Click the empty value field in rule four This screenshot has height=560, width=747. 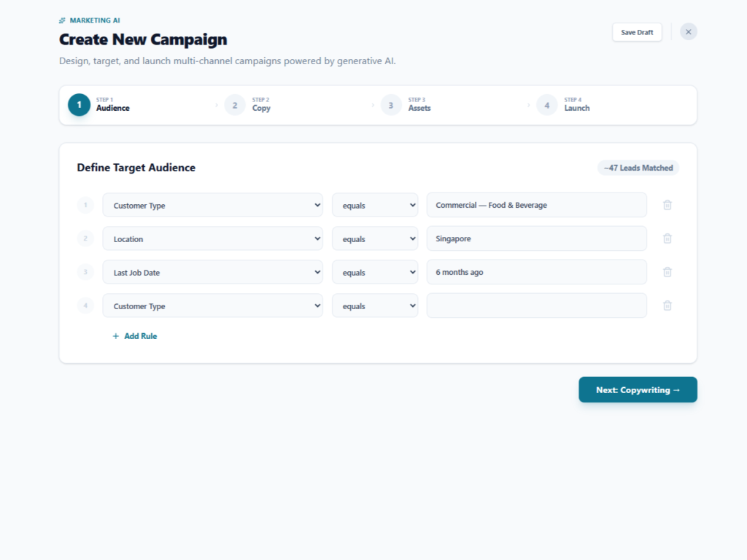(x=536, y=306)
